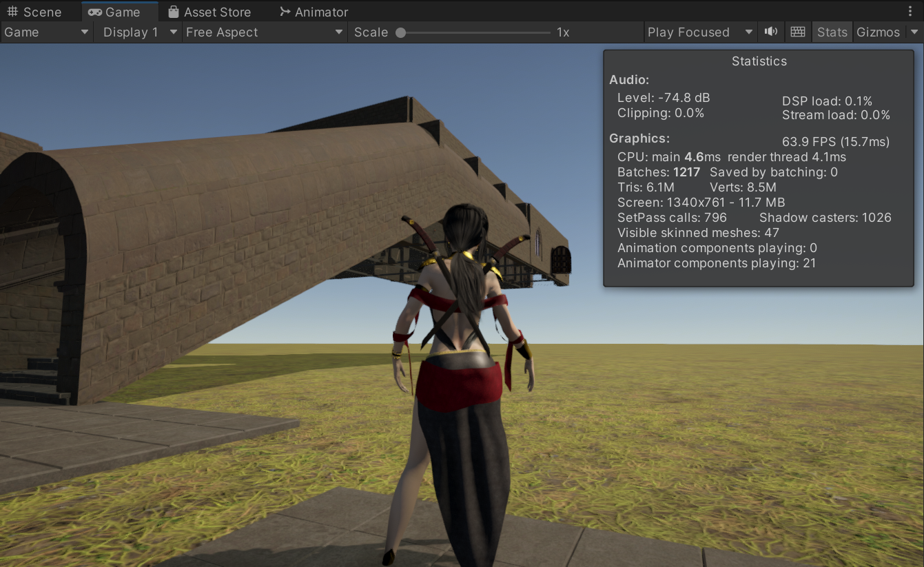Click the Scale slider handle
924x567 pixels.
(400, 32)
